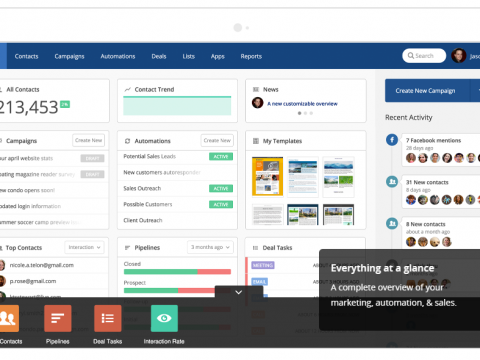Click the Prospect pipeline progress bar

177,291
